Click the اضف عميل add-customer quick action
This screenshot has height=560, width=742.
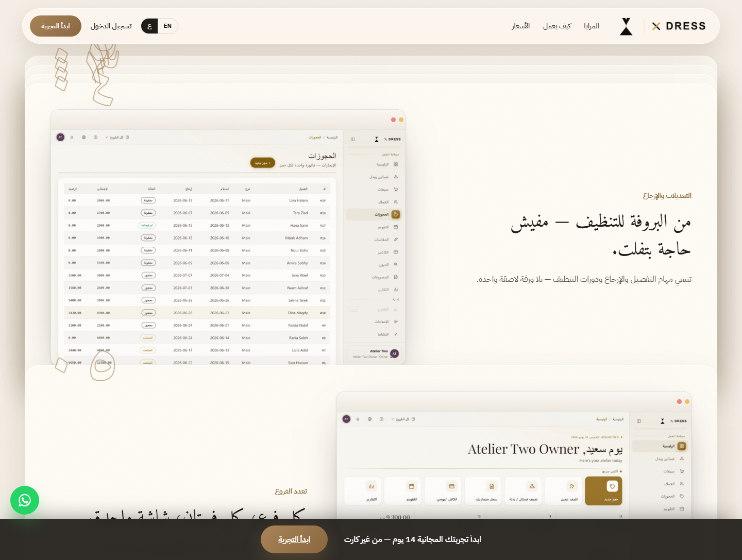point(563,490)
